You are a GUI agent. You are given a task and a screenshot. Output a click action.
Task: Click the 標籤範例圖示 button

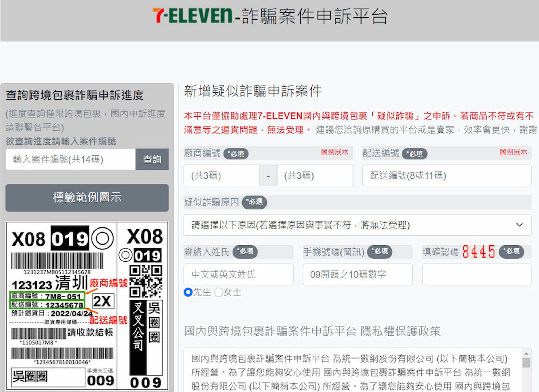[87, 198]
